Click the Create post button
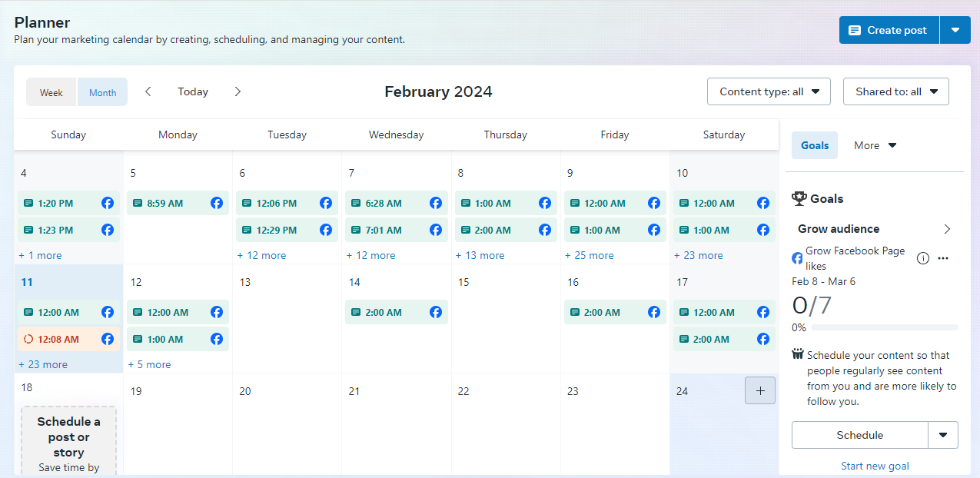Viewport: 980px width, 478px height. tap(889, 30)
